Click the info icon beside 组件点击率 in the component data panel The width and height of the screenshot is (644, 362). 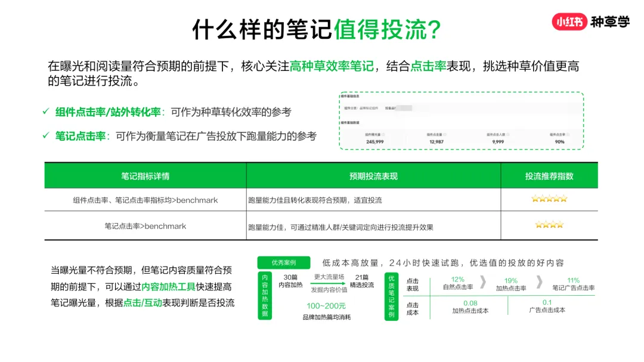click(568, 134)
